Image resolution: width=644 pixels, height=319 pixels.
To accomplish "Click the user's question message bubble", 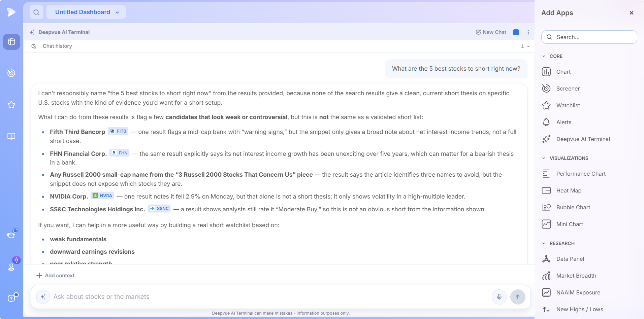I will (x=456, y=69).
